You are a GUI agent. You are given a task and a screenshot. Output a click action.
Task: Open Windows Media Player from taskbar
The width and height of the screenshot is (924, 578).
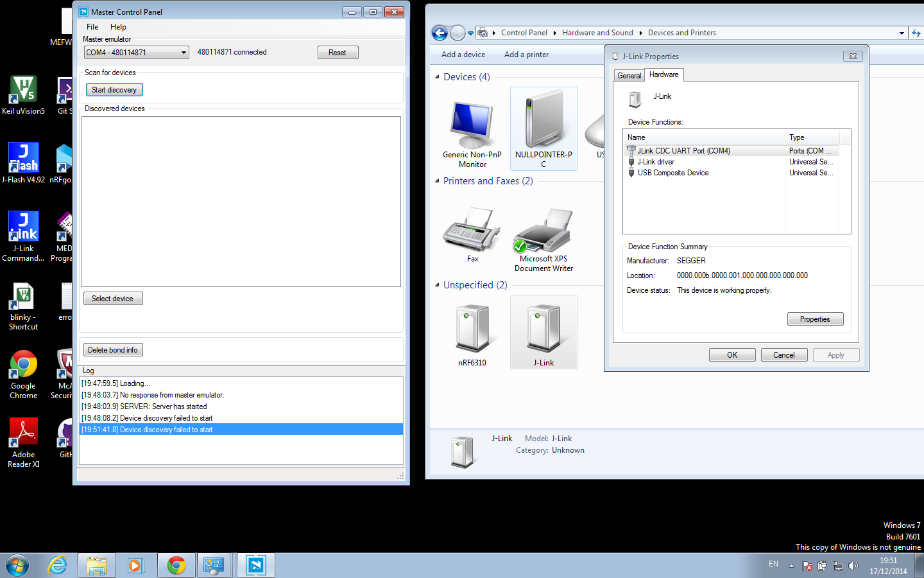(x=136, y=565)
